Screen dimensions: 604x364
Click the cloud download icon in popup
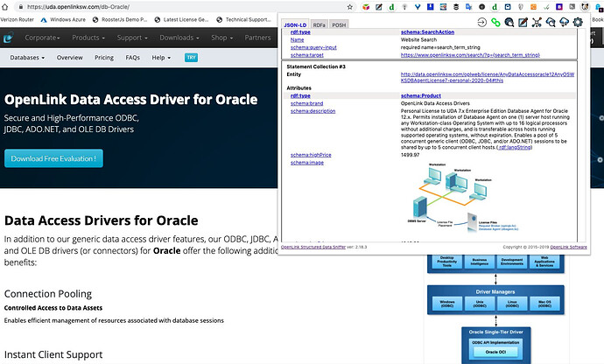coord(564,23)
